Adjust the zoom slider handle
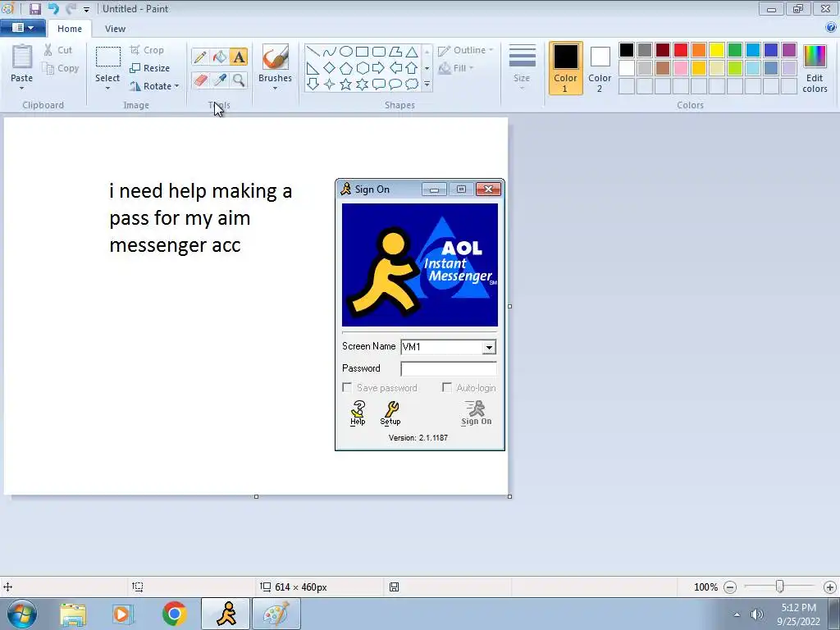 point(780,587)
